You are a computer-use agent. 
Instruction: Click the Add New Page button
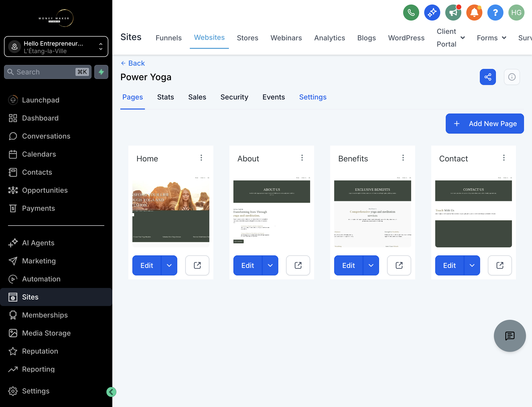485,124
